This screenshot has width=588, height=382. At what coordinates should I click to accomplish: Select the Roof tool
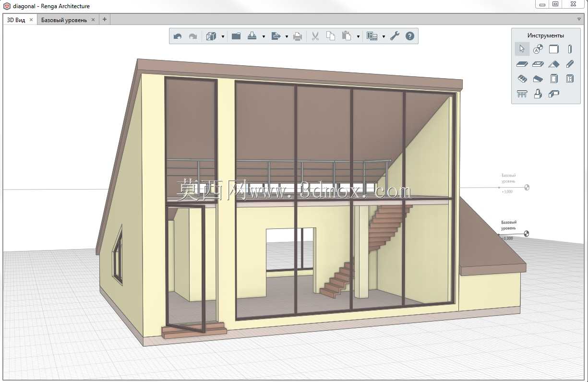point(554,64)
